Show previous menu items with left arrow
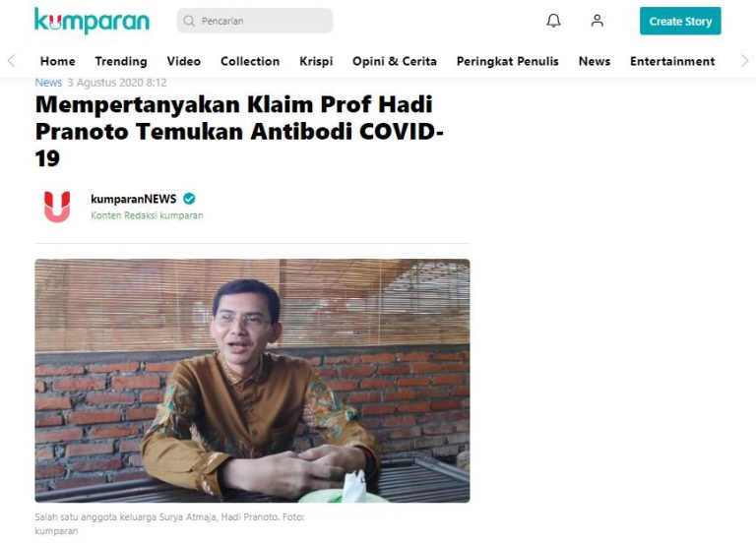The image size is (756, 543). click(x=11, y=61)
